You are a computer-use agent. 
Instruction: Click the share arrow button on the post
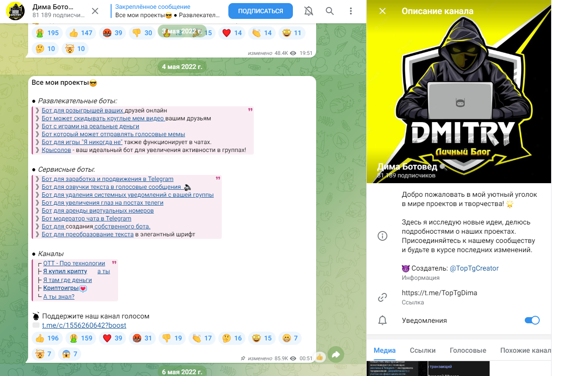click(336, 355)
